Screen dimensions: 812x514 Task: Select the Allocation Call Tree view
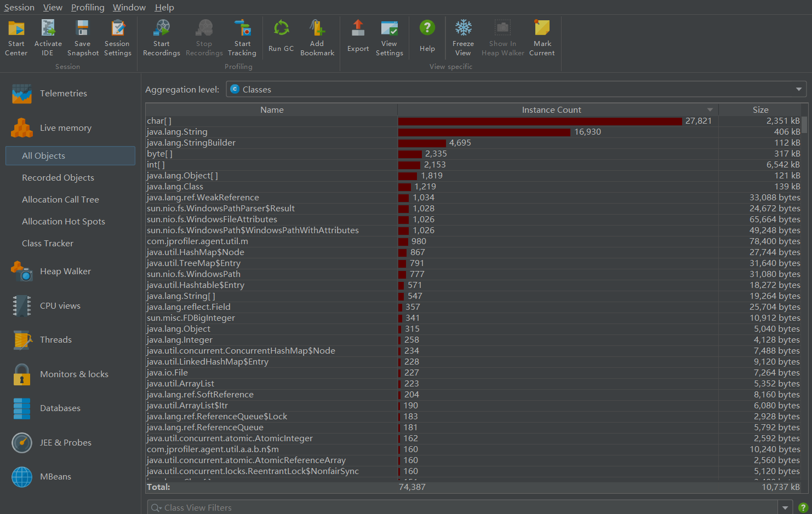70,199
